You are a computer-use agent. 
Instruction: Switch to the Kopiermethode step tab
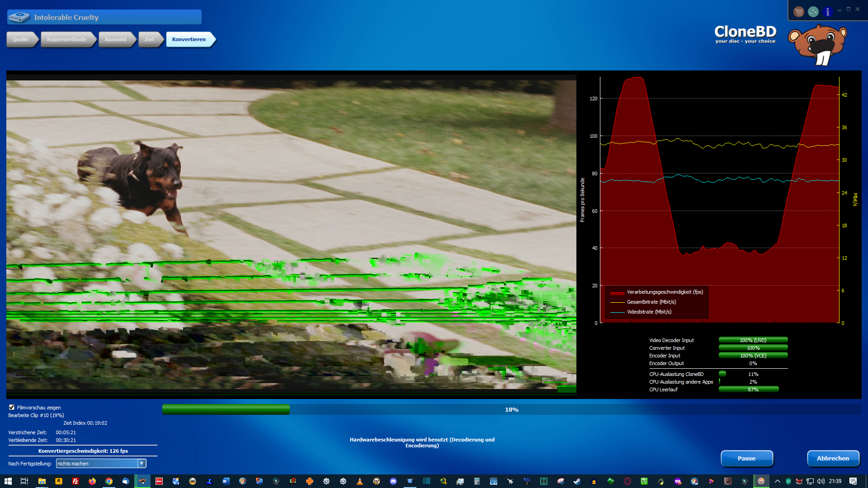coord(66,39)
